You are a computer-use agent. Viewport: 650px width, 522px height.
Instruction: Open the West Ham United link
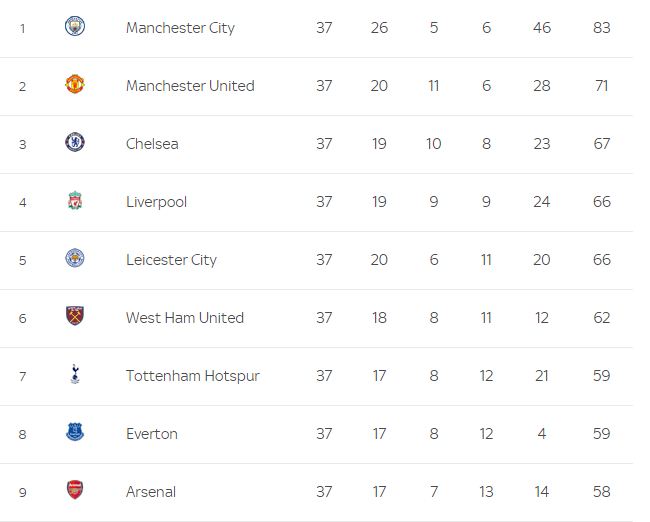tap(185, 318)
